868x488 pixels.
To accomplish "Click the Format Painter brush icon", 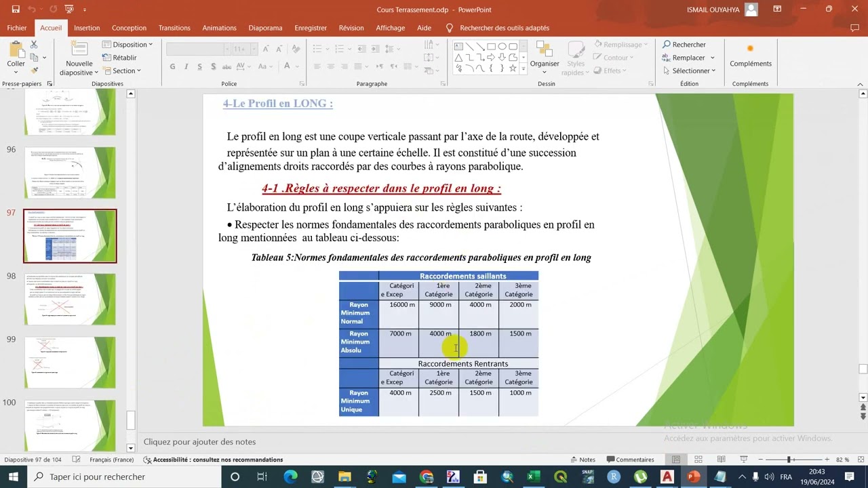I will pos(34,70).
